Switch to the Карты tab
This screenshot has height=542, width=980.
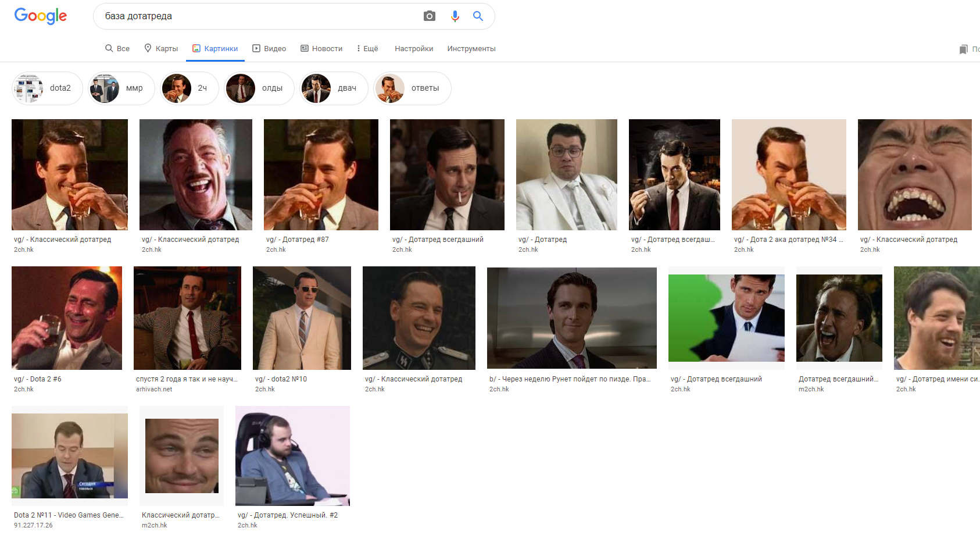(161, 49)
